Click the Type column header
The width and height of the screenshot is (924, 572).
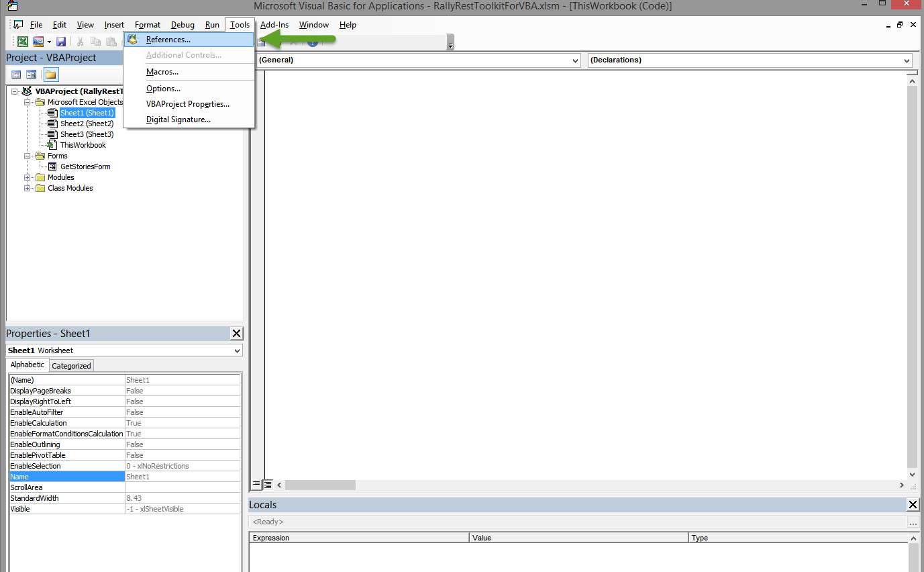tap(798, 538)
